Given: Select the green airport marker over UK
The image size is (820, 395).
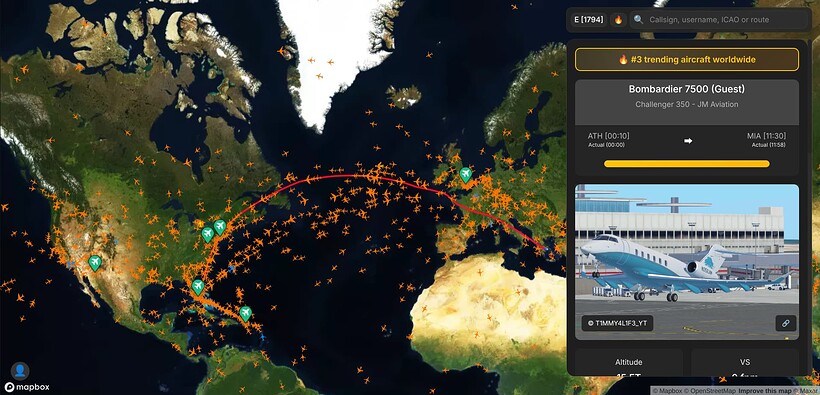Looking at the screenshot, I should pos(465,175).
